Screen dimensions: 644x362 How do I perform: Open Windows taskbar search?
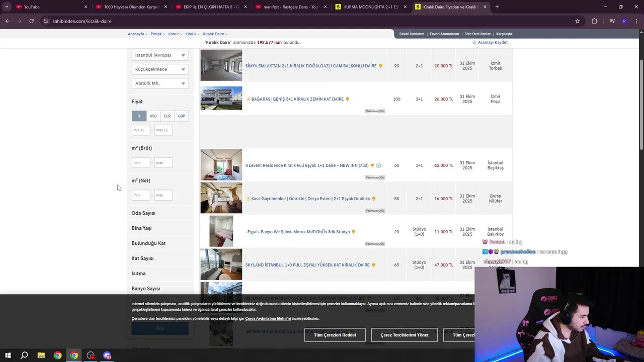tap(24, 355)
